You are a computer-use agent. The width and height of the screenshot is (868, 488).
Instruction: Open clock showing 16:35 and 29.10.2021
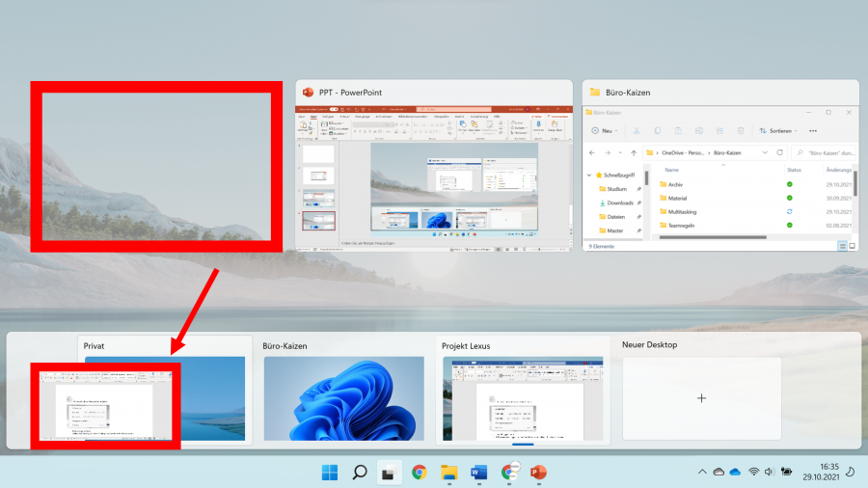pyautogui.click(x=822, y=472)
